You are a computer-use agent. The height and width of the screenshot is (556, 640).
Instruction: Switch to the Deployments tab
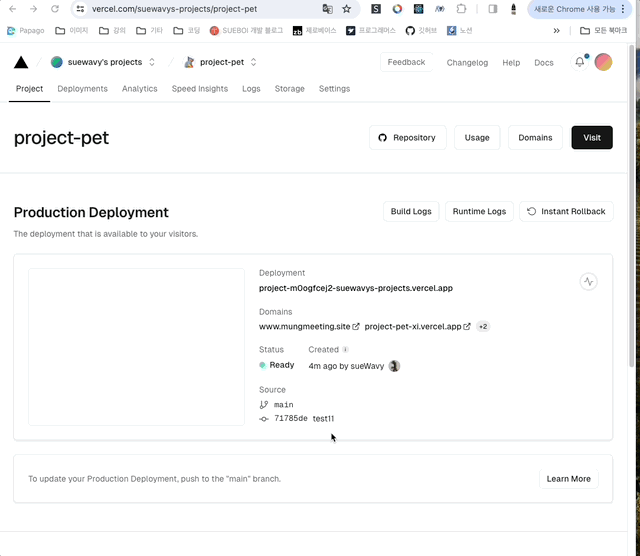[82, 89]
